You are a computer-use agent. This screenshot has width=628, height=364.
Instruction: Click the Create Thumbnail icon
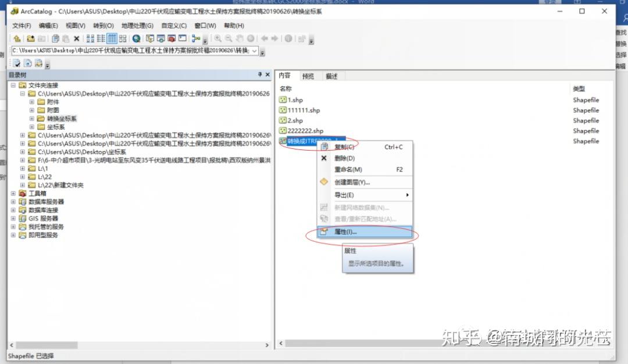[302, 38]
